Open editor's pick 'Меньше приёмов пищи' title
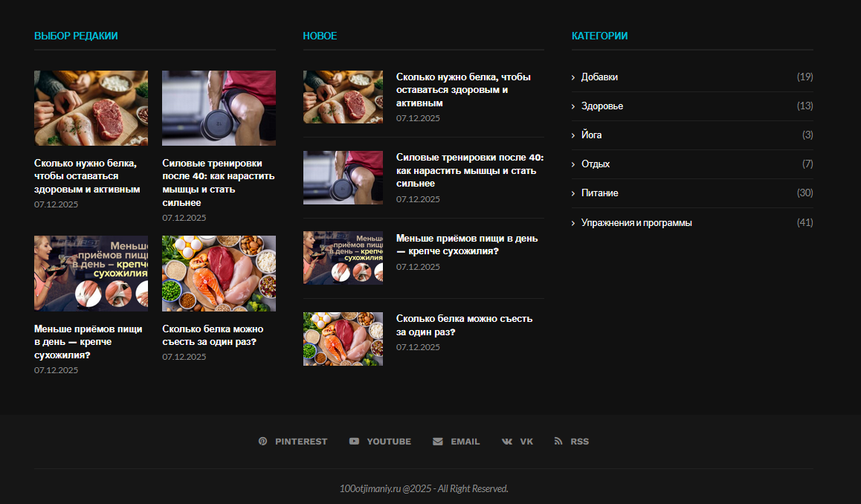The width and height of the screenshot is (861, 504). point(88,342)
